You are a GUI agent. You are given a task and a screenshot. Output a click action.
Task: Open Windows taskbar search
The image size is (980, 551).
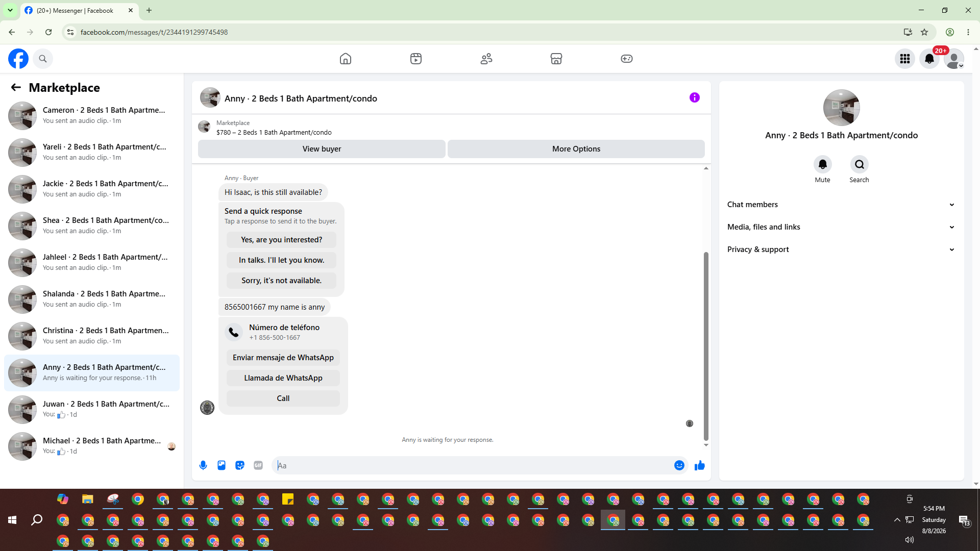coord(37,520)
